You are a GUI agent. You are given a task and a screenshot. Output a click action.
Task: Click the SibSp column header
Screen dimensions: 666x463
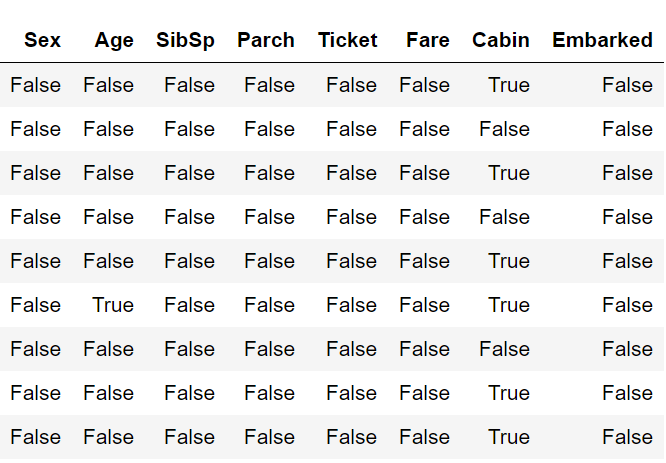point(185,41)
